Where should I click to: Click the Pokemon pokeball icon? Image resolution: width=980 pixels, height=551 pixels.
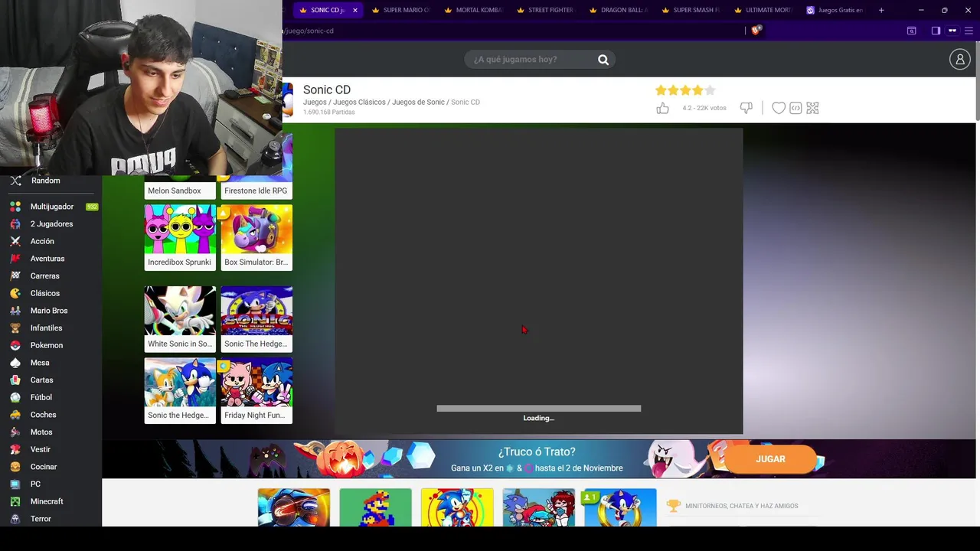[15, 345]
